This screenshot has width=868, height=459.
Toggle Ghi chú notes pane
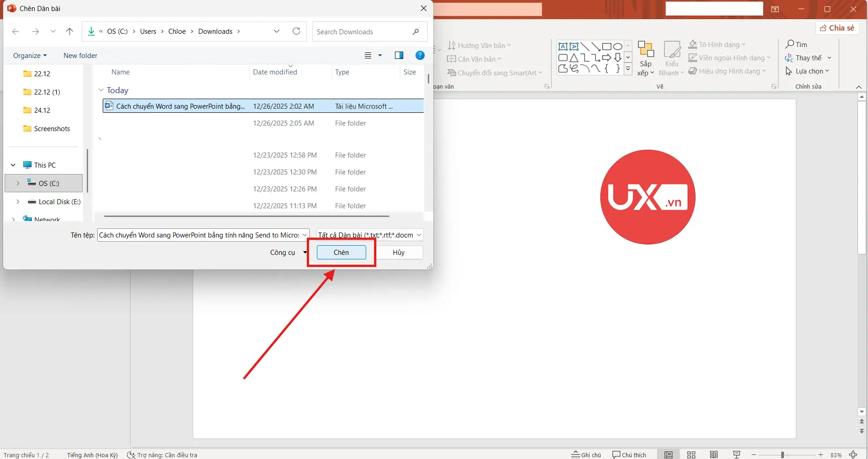(586, 454)
